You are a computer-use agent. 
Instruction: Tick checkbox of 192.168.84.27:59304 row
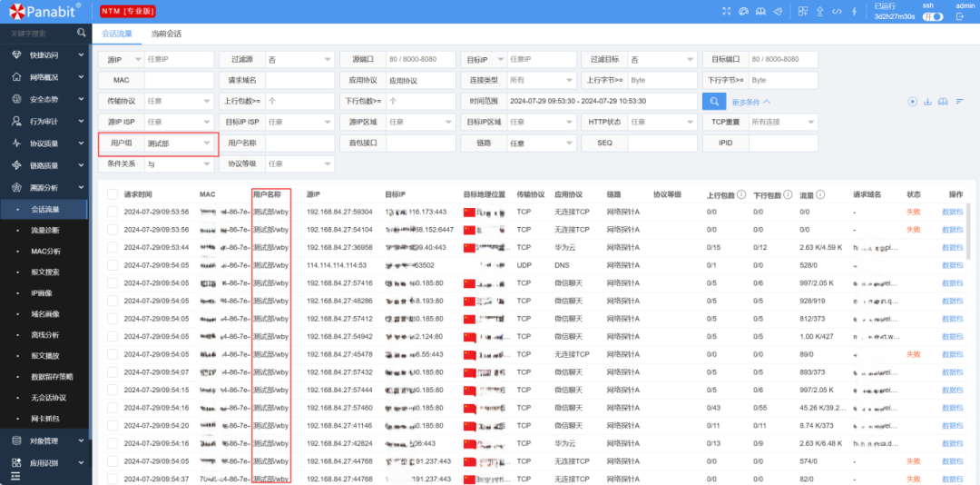(113, 212)
